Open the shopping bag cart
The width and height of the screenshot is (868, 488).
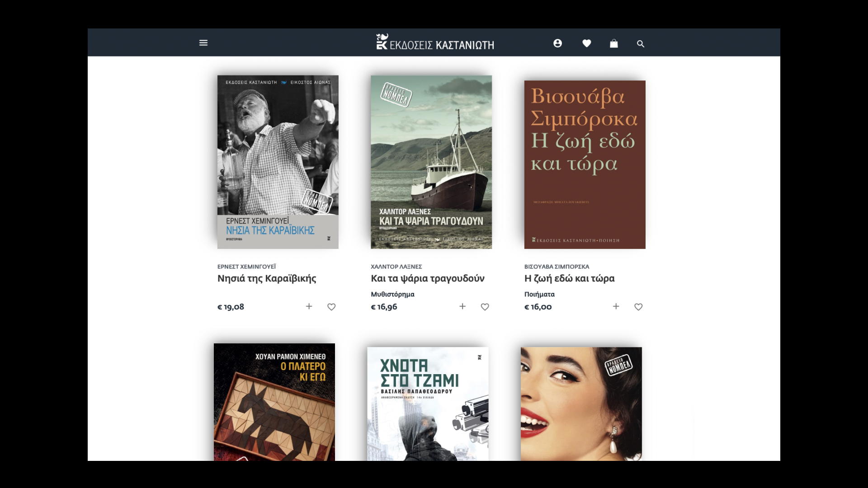click(614, 43)
